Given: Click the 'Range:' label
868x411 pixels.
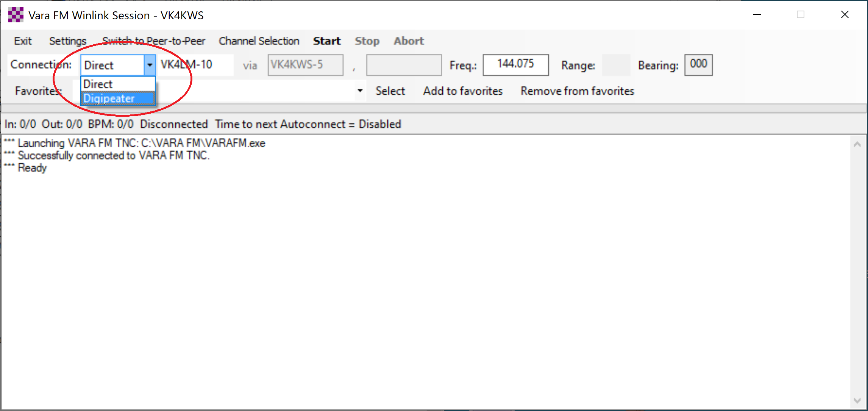Looking at the screenshot, I should 578,65.
